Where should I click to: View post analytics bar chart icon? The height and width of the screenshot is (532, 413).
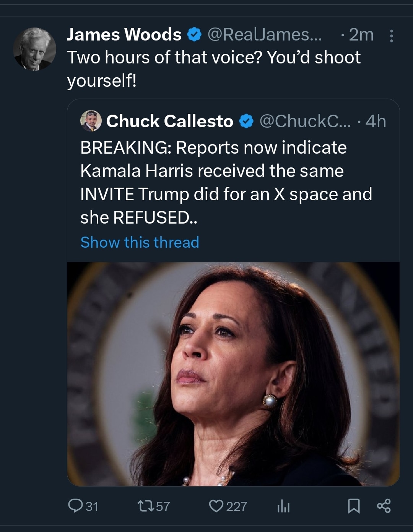[283, 506]
